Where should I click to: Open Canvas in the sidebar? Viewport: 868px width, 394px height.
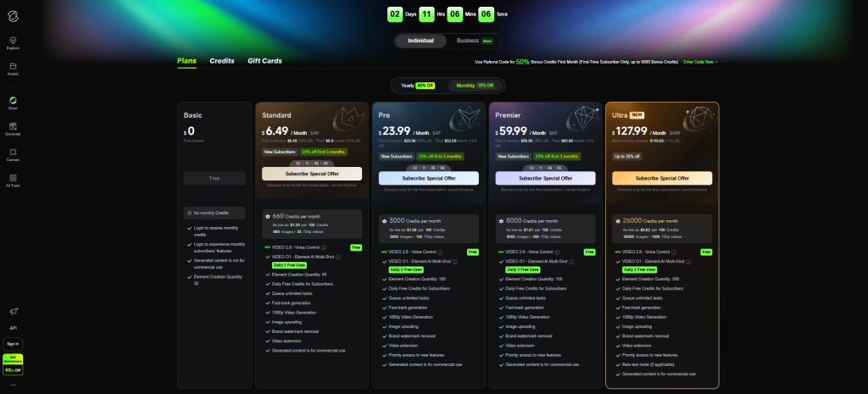point(13,155)
